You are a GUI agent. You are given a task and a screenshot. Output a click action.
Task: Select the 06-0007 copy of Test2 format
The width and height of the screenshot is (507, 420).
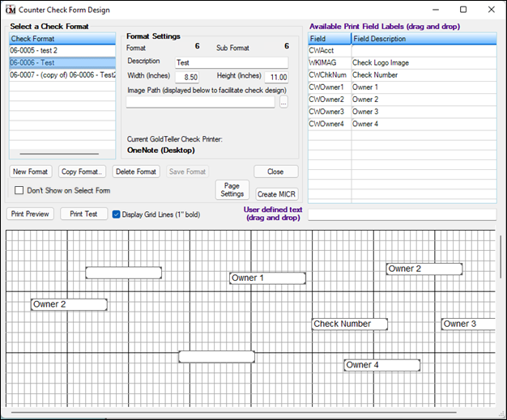click(62, 75)
